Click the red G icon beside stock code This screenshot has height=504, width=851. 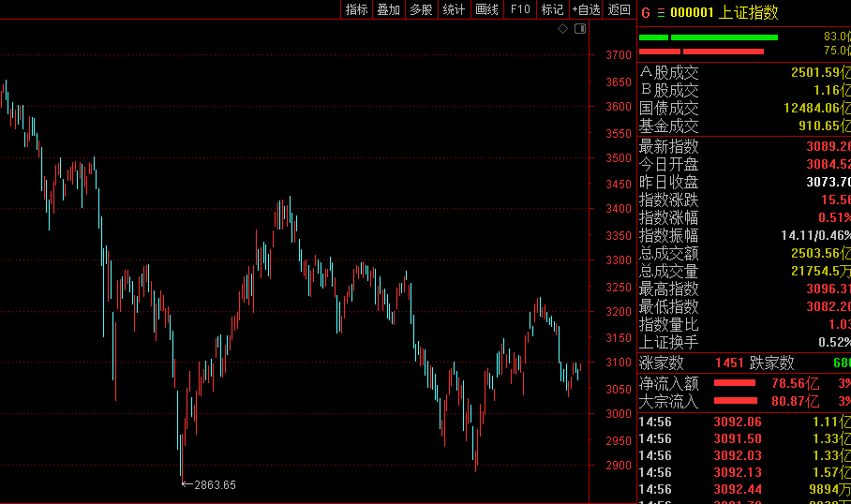coord(645,12)
